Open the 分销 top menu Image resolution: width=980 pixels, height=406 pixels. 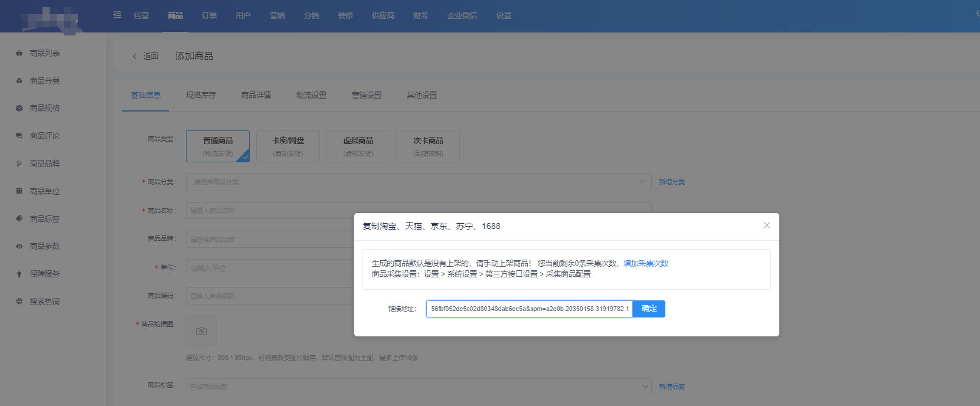[x=311, y=15]
